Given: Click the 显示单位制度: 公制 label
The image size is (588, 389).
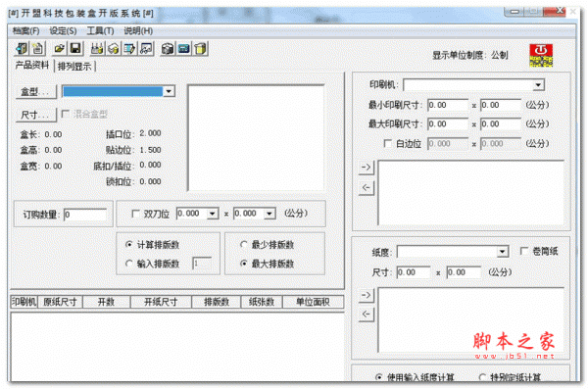Looking at the screenshot, I should 470,55.
